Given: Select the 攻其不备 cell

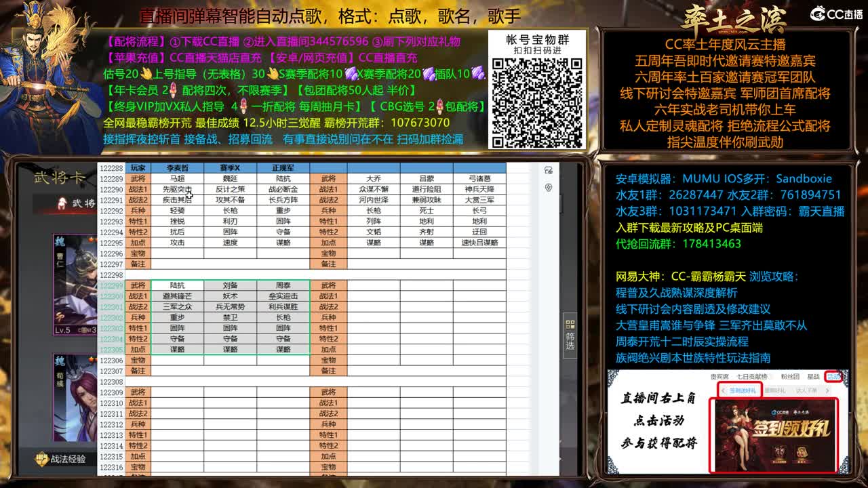Looking at the screenshot, I should click(x=230, y=200).
